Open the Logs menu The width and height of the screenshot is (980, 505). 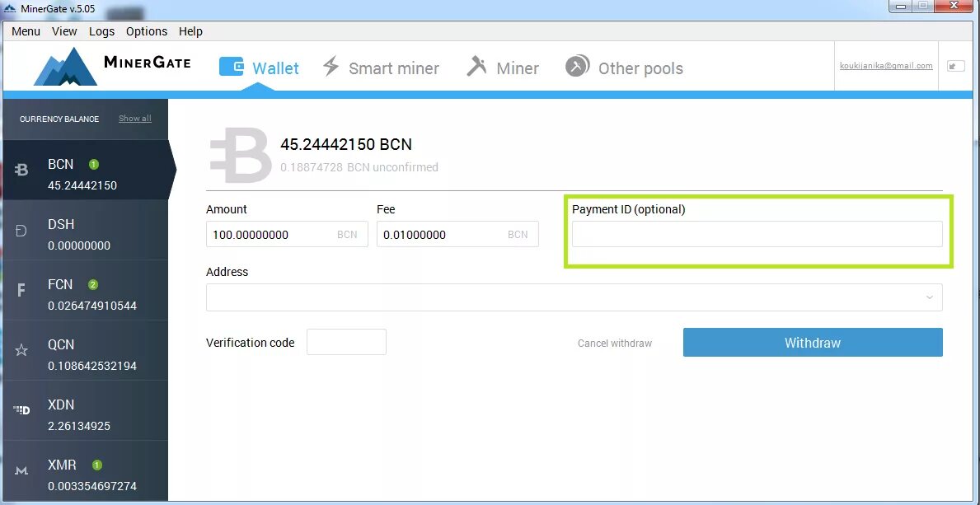pyautogui.click(x=102, y=31)
